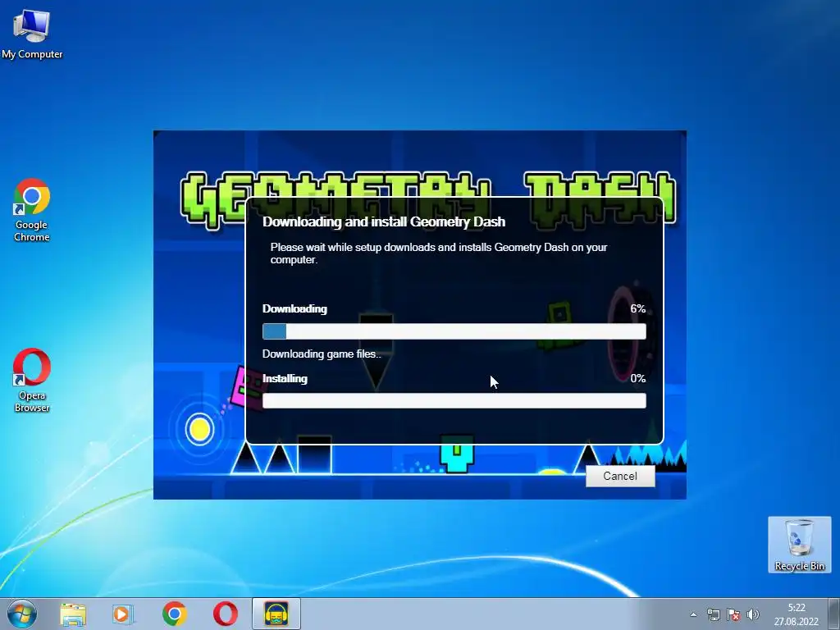
Task: Launch Opera from the taskbar
Action: [226, 614]
